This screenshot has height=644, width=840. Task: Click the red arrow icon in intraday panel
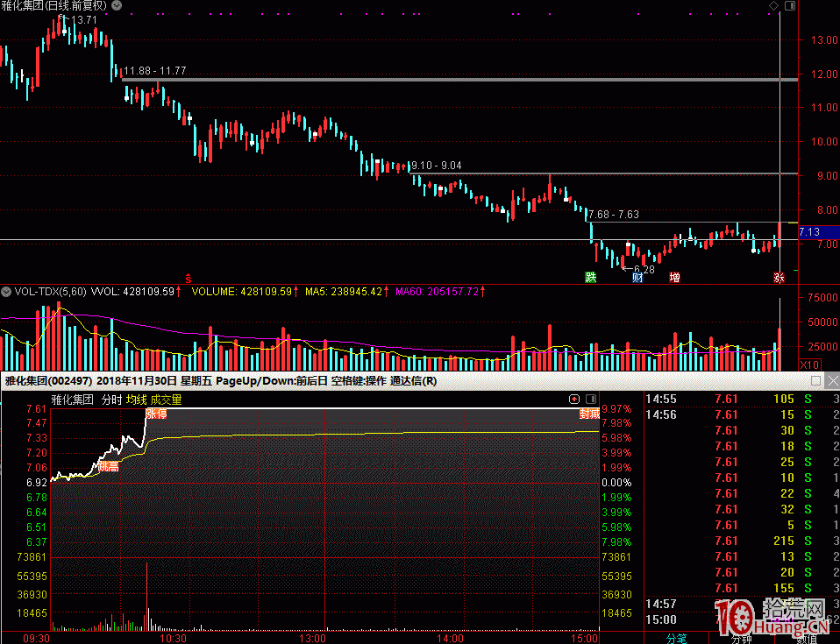coord(574,399)
